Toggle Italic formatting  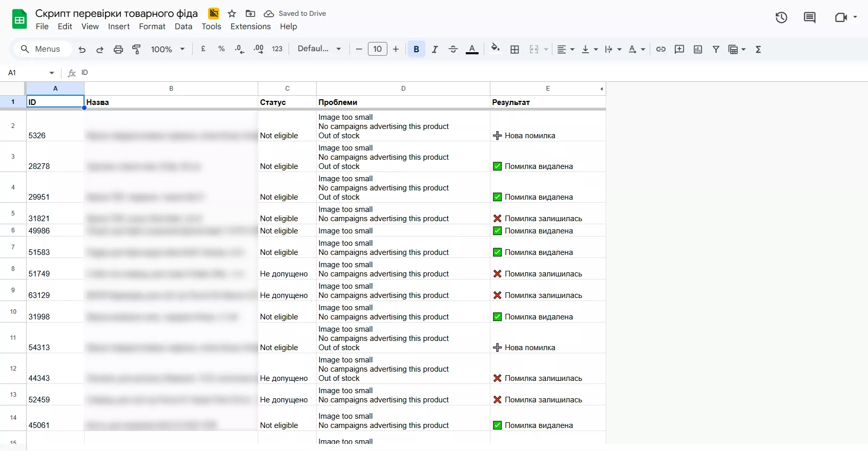(x=435, y=50)
